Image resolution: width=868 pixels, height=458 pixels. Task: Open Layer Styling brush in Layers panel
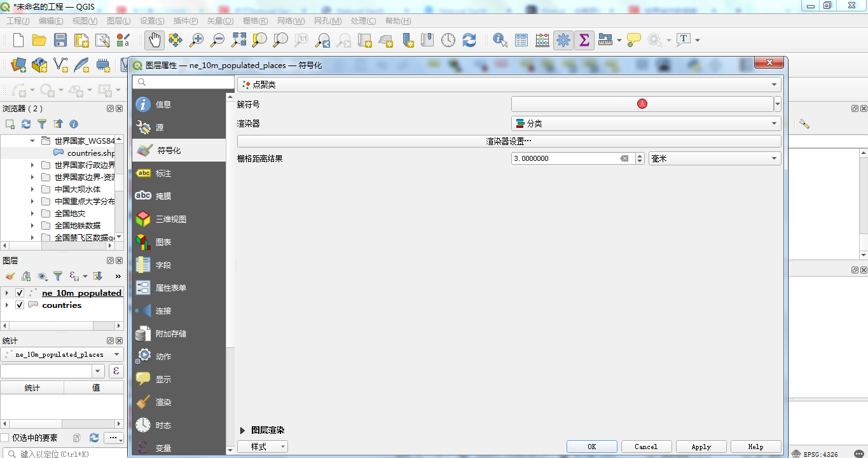point(10,276)
